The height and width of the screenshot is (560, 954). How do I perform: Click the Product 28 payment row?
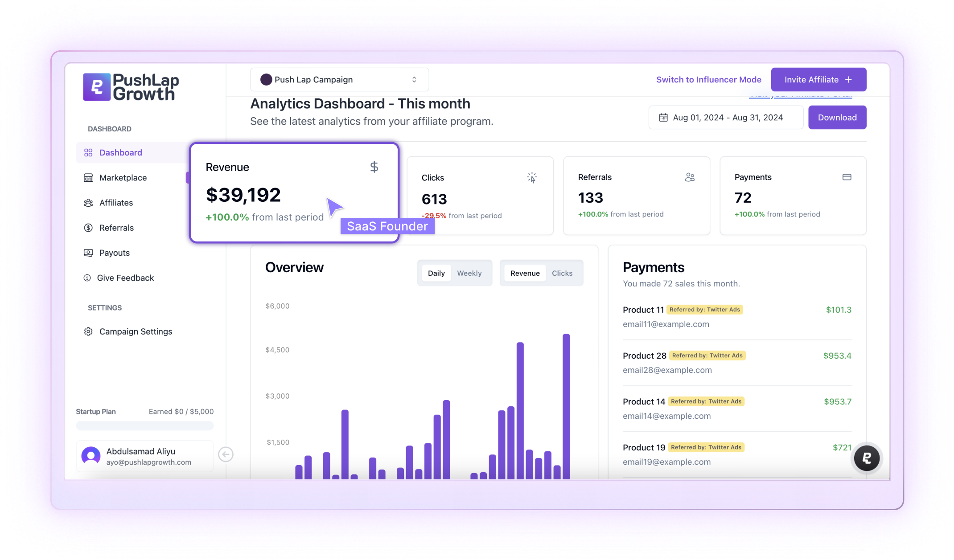[737, 363]
